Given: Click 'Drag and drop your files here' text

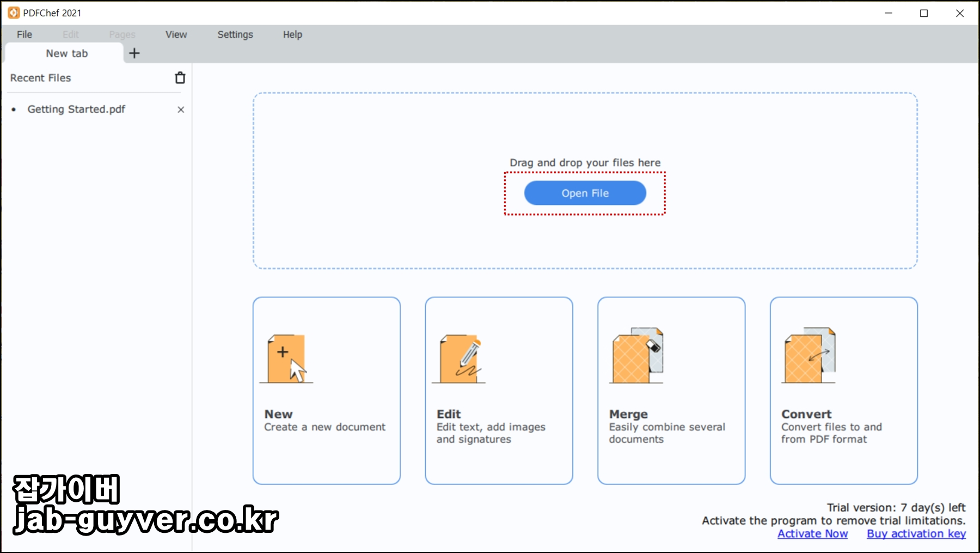Looking at the screenshot, I should [x=585, y=162].
